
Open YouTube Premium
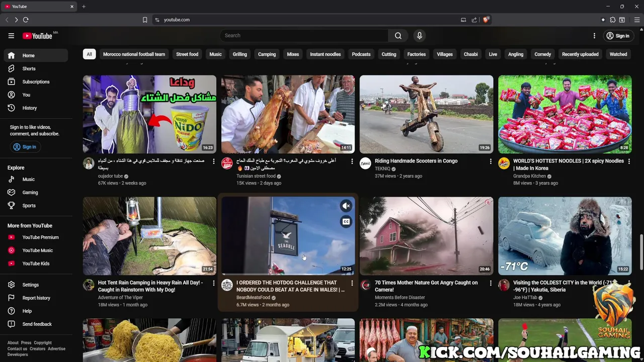35,237
